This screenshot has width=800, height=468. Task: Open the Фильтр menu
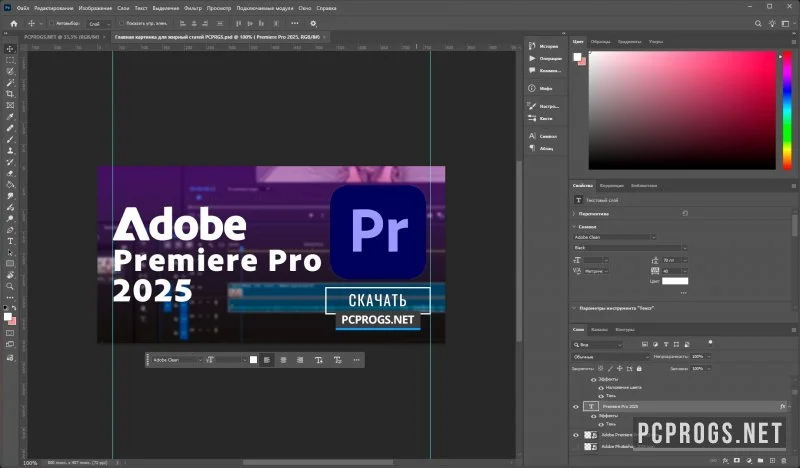click(193, 8)
